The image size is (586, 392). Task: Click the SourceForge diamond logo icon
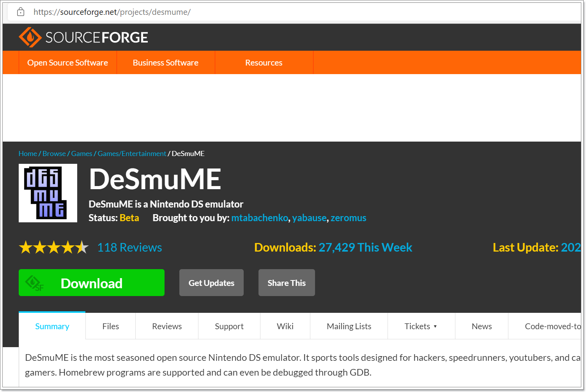[30, 37]
